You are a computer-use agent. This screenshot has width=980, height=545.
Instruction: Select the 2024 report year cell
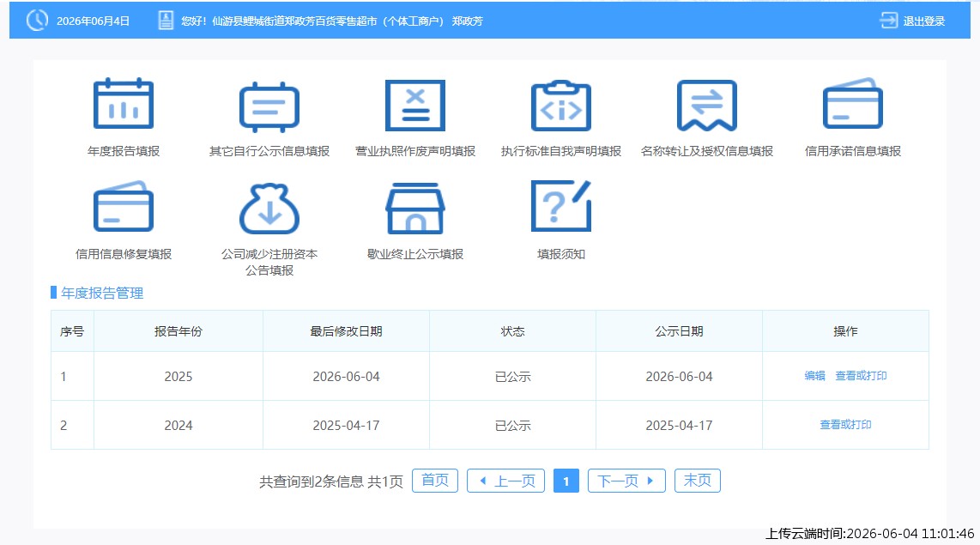click(178, 425)
